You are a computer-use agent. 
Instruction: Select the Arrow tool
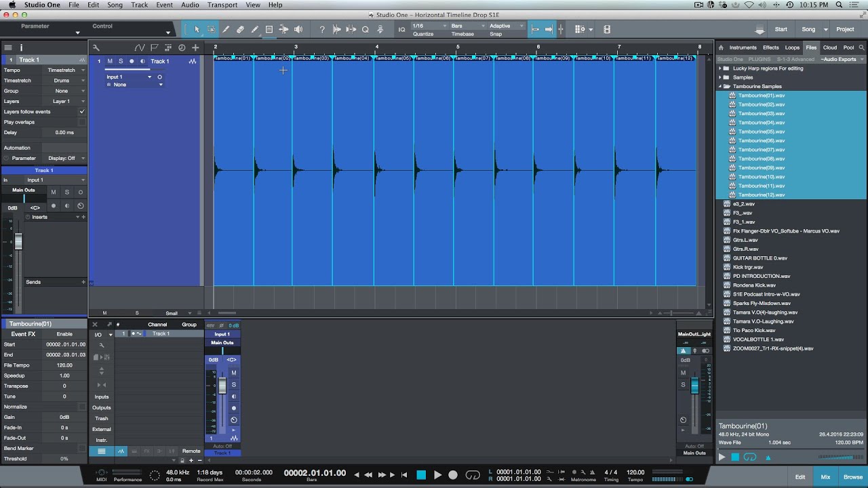(x=197, y=29)
